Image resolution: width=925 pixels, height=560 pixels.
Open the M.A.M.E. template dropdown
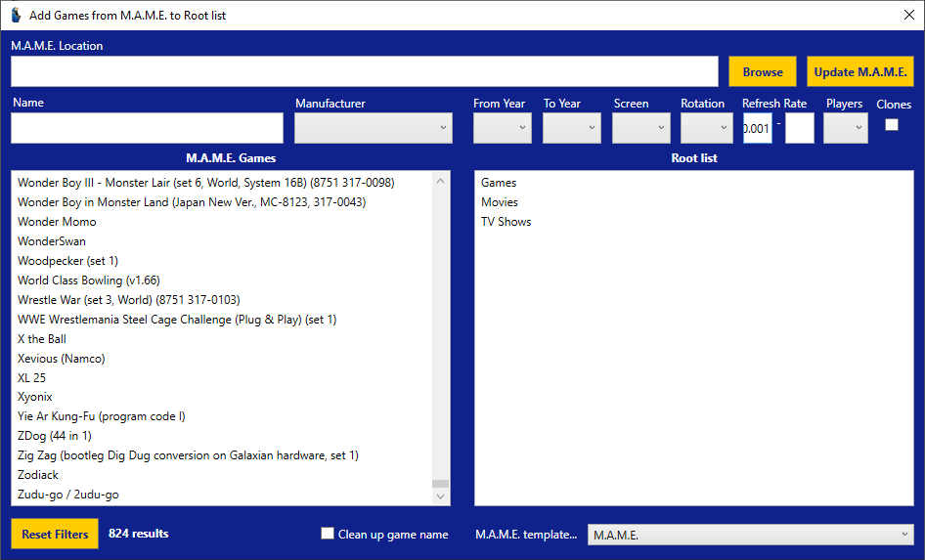(x=750, y=535)
